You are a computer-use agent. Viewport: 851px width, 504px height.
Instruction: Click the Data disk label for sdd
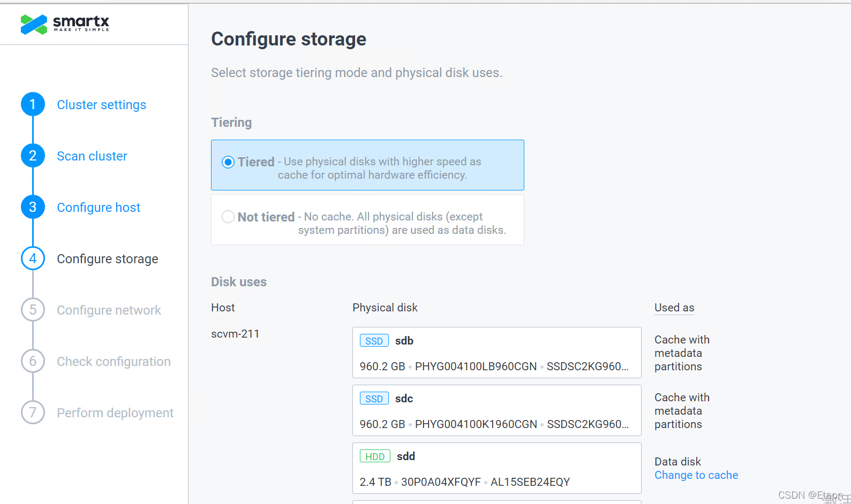coord(677,462)
